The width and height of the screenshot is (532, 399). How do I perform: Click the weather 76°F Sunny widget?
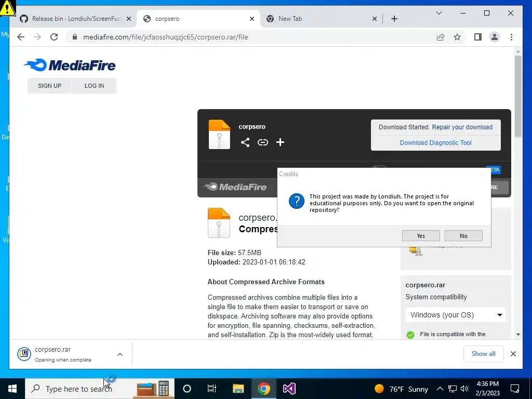click(401, 389)
